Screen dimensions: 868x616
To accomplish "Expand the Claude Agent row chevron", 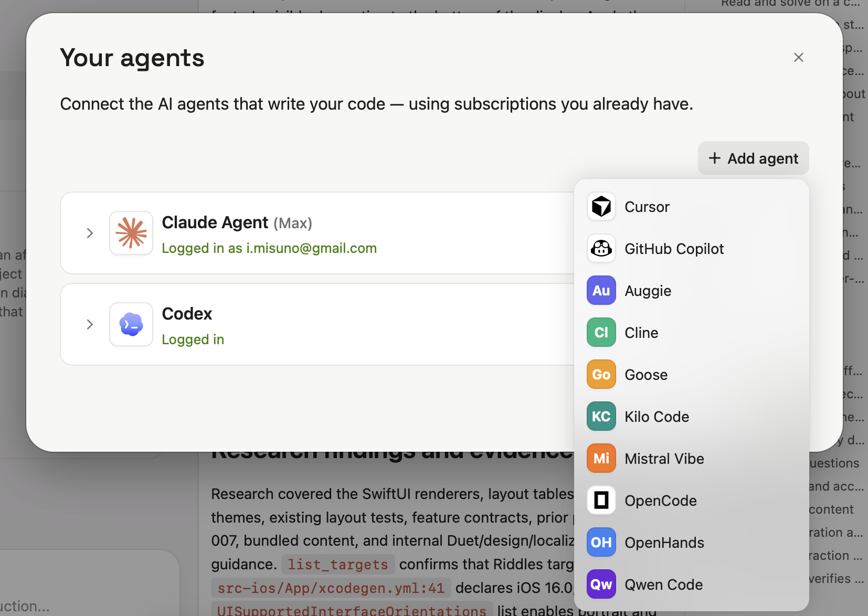I will point(90,233).
